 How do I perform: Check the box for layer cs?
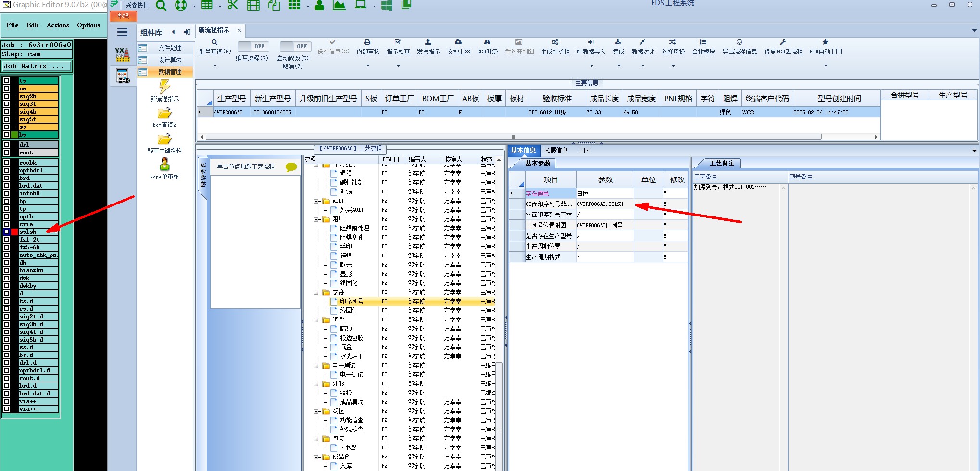7,89
